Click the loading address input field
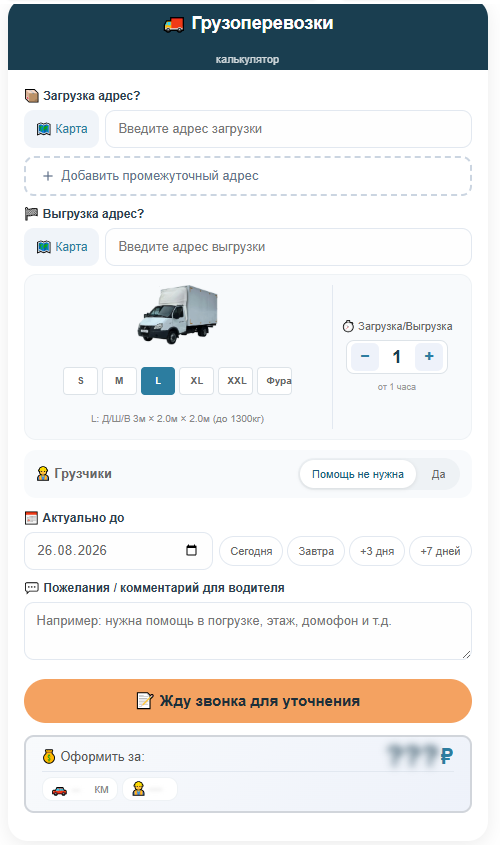Screen dimensions: 500x845 (288, 129)
